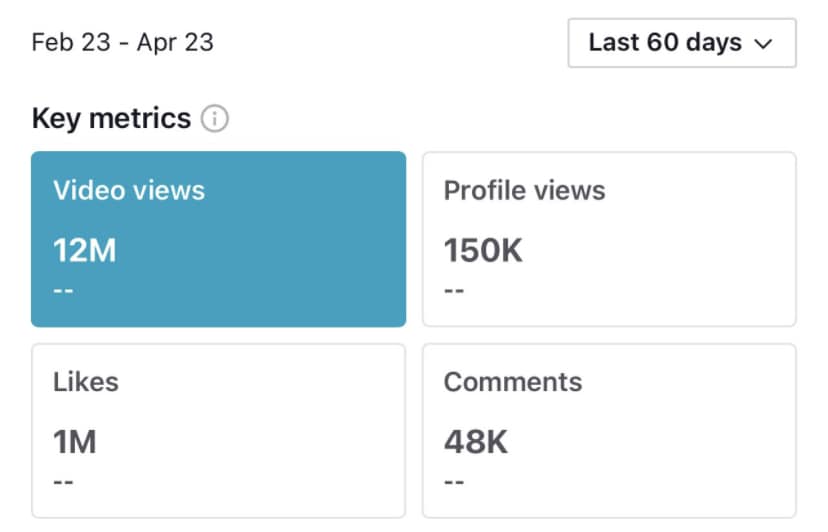Click the 12M video views value
The width and height of the screenshot is (828, 532).
pos(85,250)
